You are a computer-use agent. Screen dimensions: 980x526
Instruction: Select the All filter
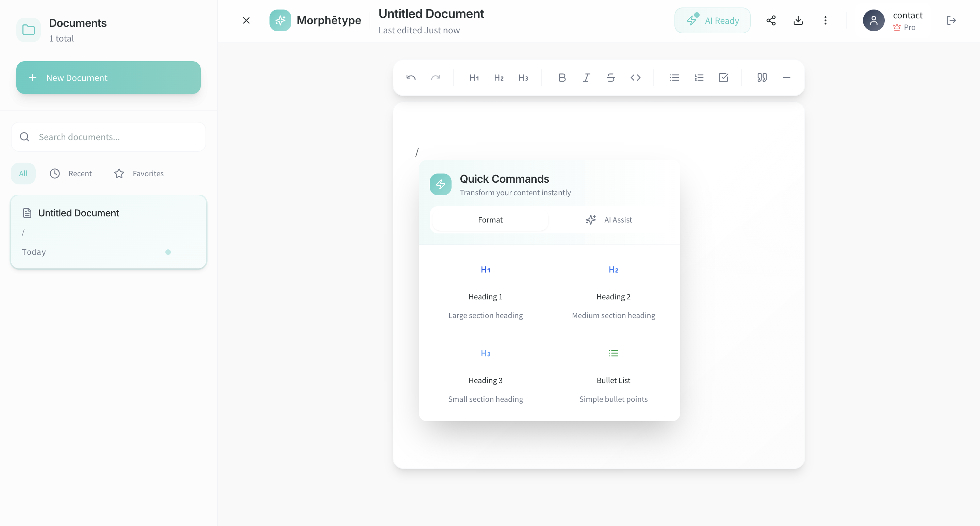(x=23, y=174)
